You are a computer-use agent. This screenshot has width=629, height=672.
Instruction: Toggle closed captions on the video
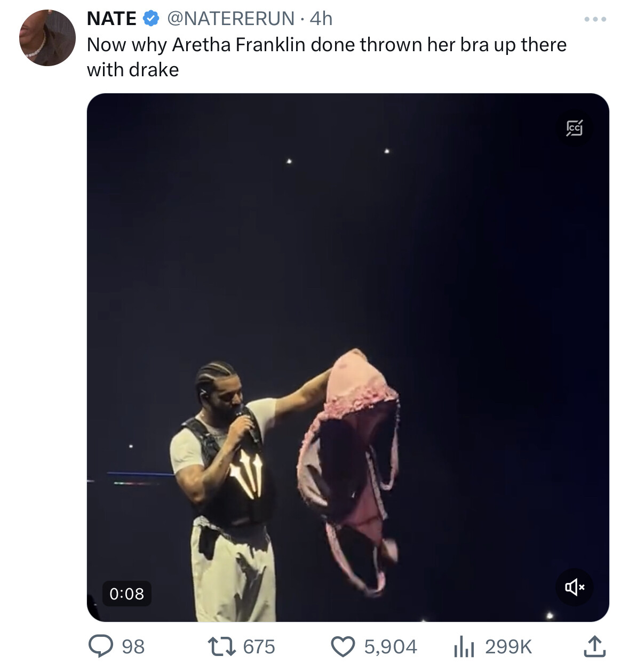pos(574,128)
